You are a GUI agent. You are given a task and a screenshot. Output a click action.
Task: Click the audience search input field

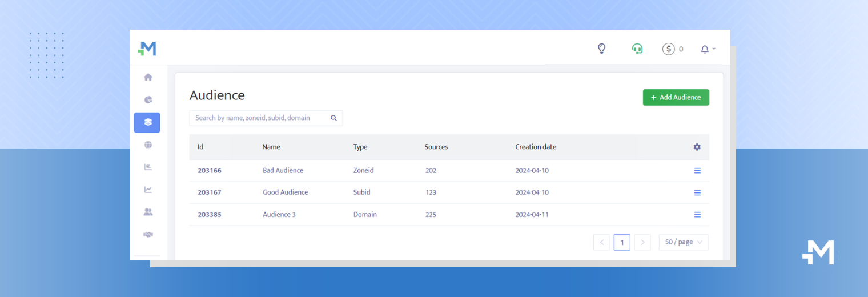click(261, 118)
